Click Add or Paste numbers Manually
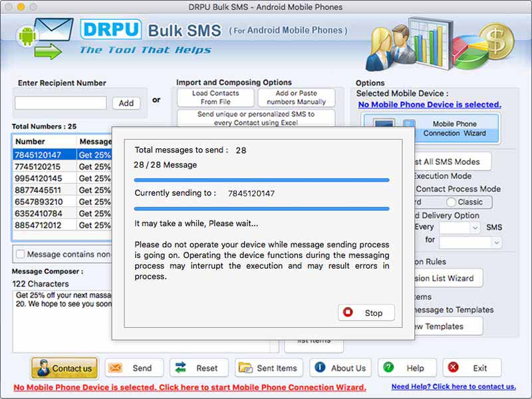Viewport: 532px width, 399px height. tap(297, 97)
